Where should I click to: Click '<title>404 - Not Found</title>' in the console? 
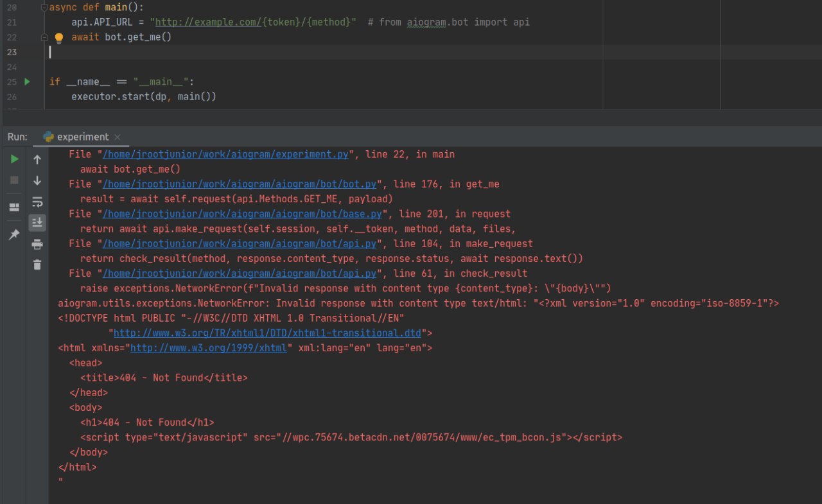(x=164, y=378)
